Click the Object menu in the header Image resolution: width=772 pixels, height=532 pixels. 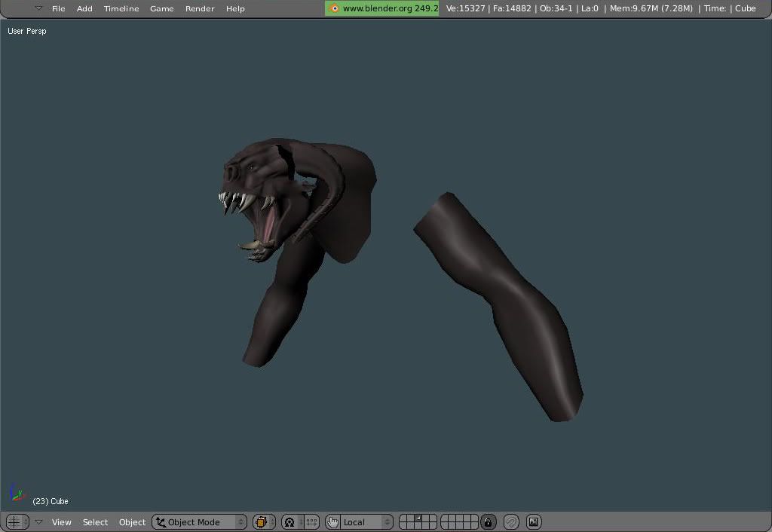(x=132, y=522)
